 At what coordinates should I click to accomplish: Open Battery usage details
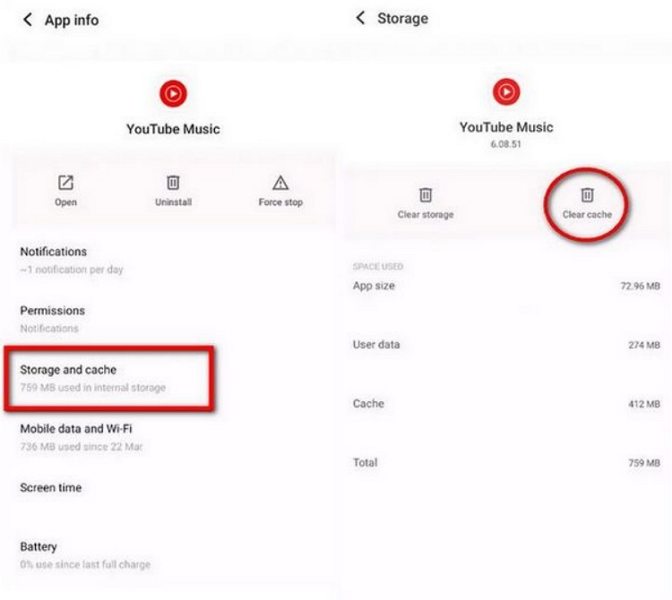[171, 555]
